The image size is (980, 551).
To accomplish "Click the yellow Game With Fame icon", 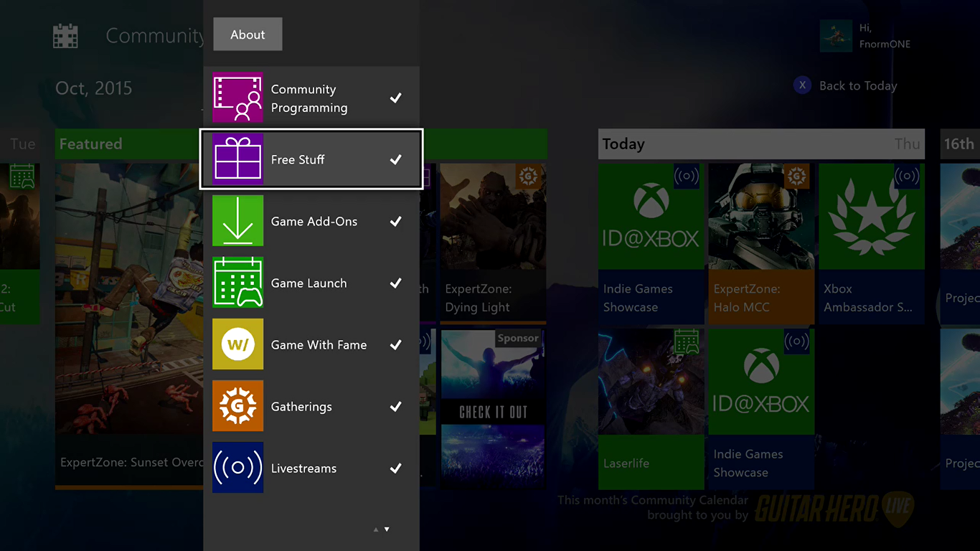I will (x=237, y=344).
